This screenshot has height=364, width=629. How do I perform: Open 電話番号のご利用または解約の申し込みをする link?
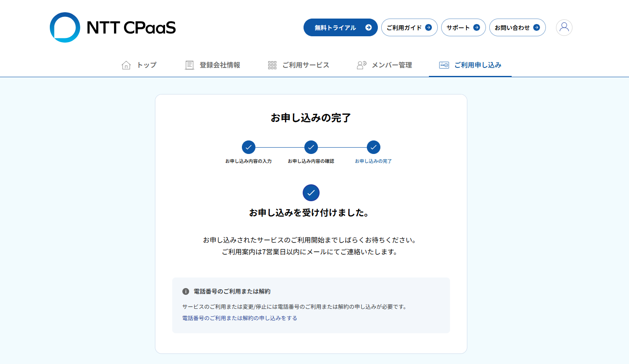pyautogui.click(x=240, y=318)
